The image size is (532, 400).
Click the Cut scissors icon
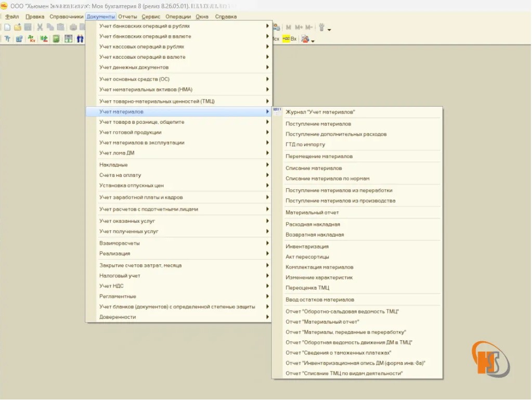[x=40, y=27]
